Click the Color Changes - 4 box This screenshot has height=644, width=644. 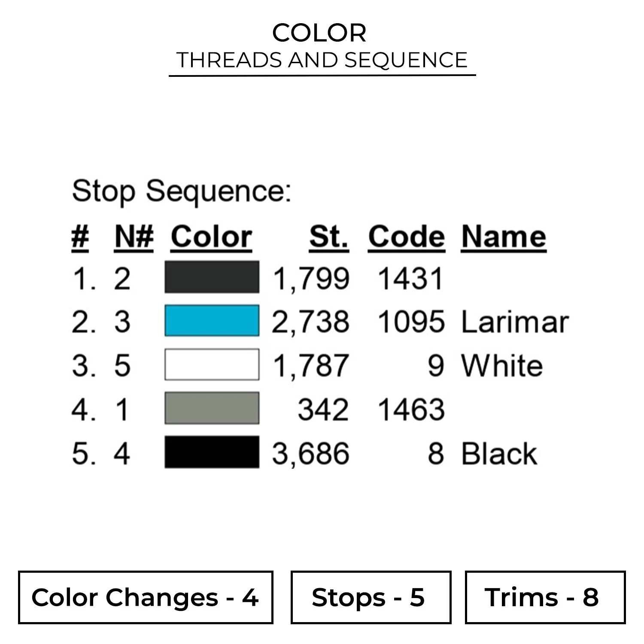point(146,597)
